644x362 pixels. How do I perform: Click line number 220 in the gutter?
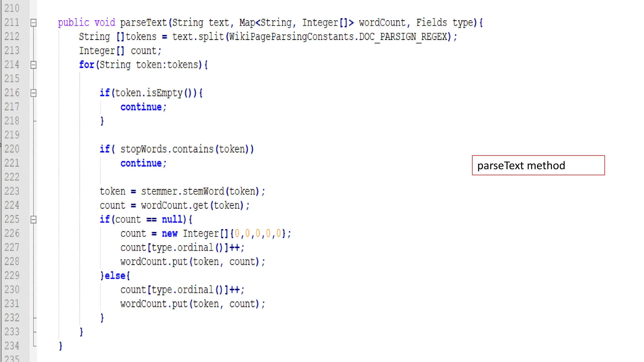pyautogui.click(x=12, y=149)
